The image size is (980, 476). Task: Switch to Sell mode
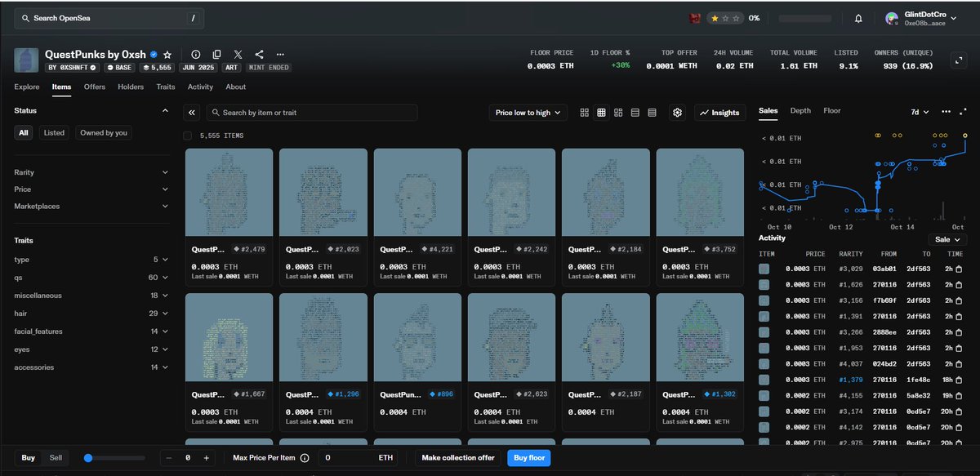(55, 458)
